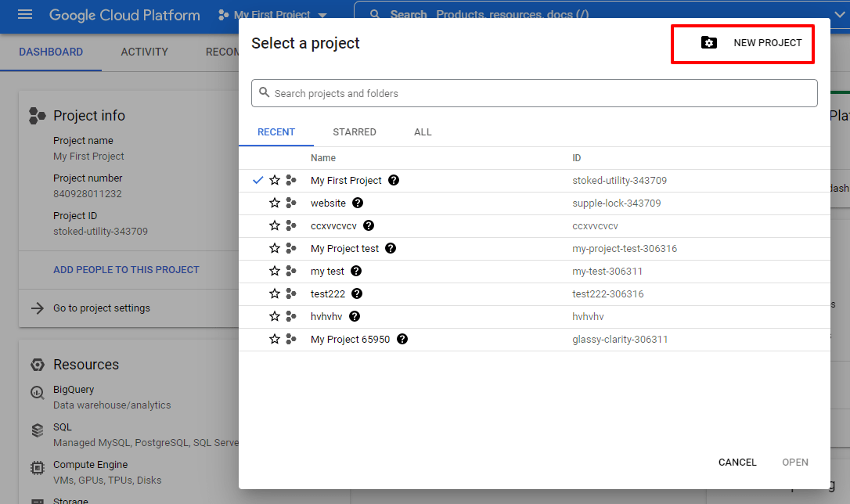Image resolution: width=850 pixels, height=504 pixels.
Task: Click ADD PEOPLE TO THIS PROJECT link
Action: coord(126,270)
